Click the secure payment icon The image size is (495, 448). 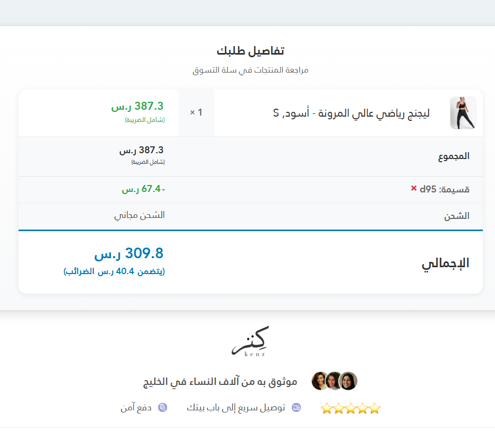[x=162, y=407]
